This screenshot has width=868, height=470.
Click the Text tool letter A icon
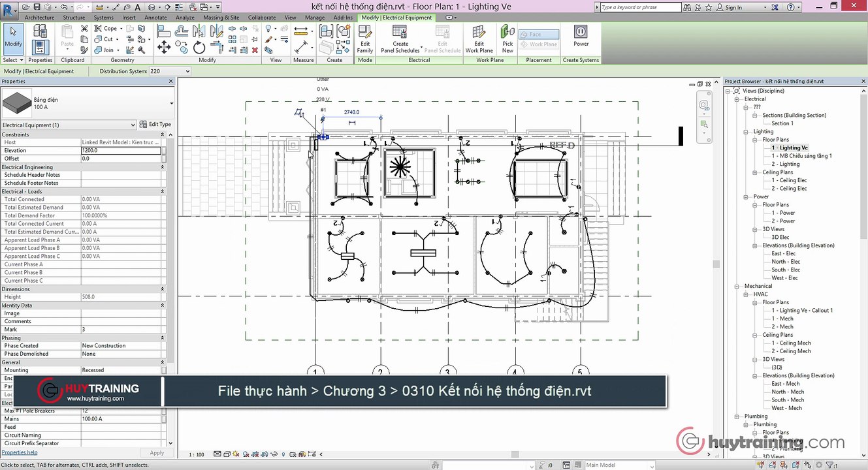[x=138, y=7]
